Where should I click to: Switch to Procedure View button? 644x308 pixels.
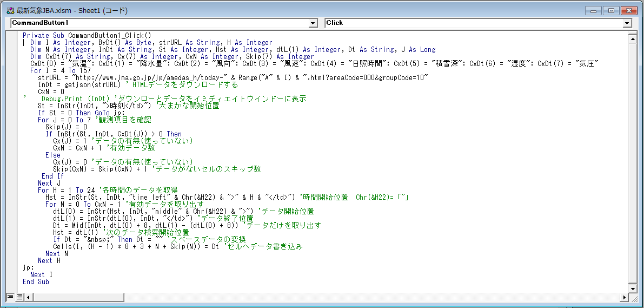[x=10, y=297]
